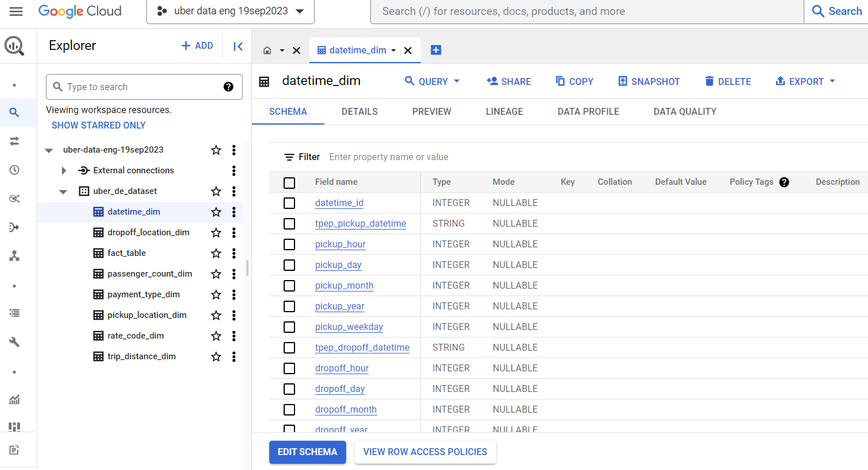Open the QUERY dropdown arrow

(458, 81)
